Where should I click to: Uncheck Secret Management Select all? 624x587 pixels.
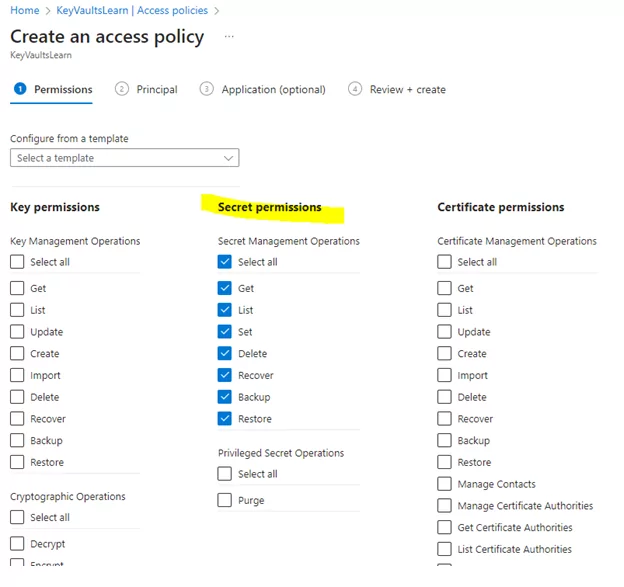click(224, 262)
